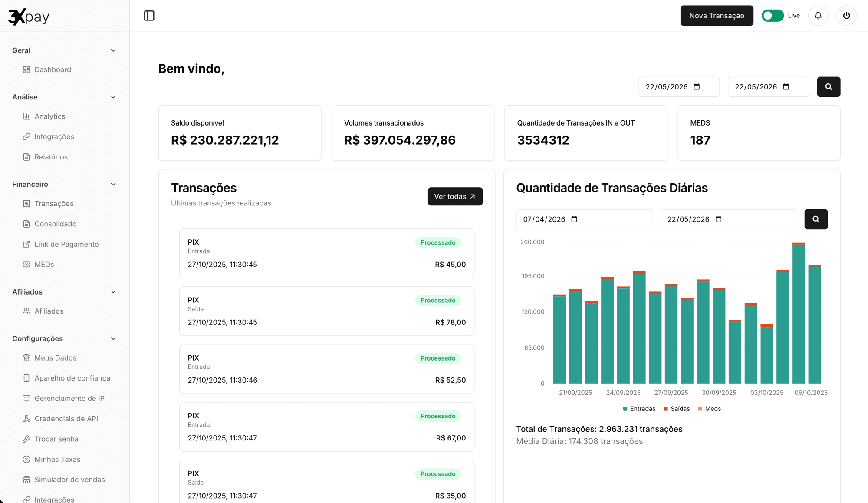Image resolution: width=868 pixels, height=503 pixels.
Task: Click the power logout icon
Action: [846, 16]
